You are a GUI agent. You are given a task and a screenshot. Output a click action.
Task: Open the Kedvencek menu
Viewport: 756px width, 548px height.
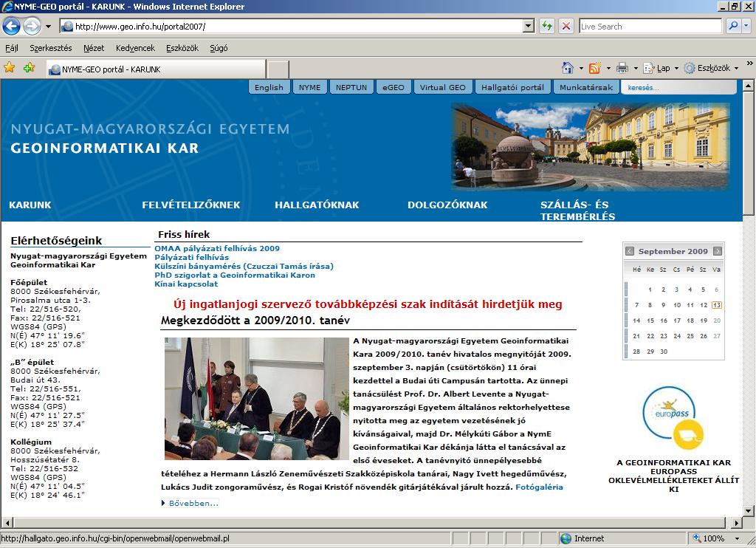(136, 48)
